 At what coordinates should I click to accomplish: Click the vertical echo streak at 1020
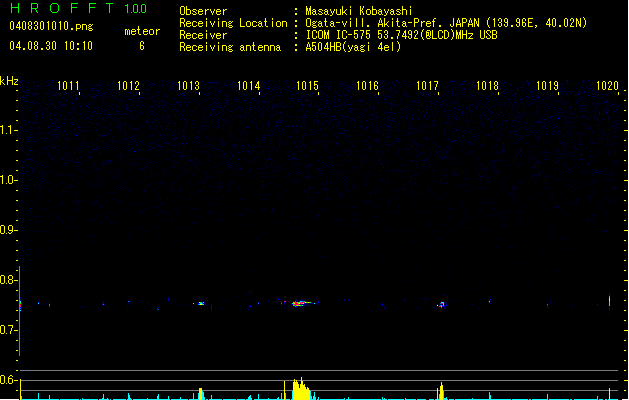609,301
